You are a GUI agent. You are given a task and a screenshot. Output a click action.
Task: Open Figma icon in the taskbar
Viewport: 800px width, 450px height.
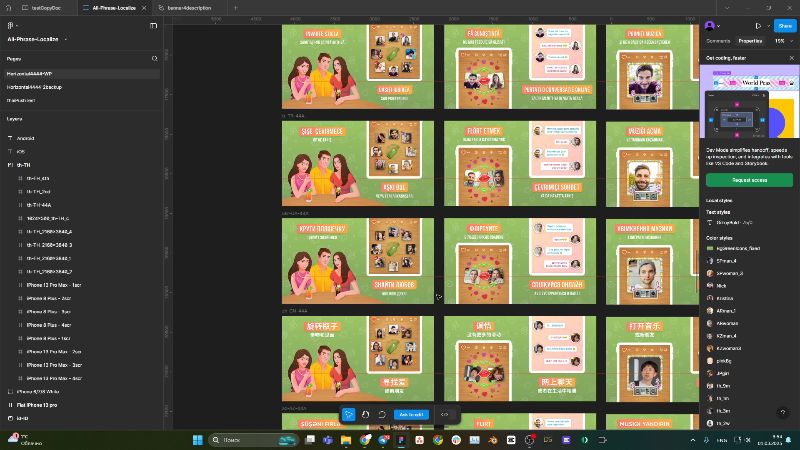401,440
